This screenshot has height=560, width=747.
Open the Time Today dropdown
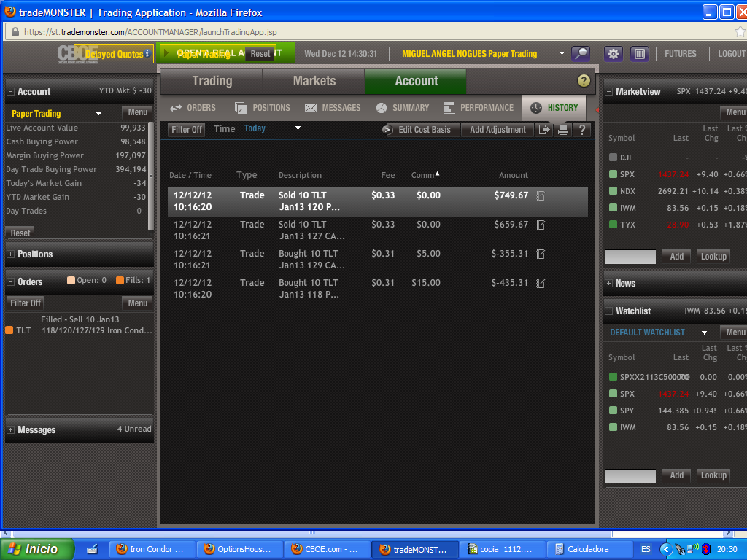pos(298,128)
